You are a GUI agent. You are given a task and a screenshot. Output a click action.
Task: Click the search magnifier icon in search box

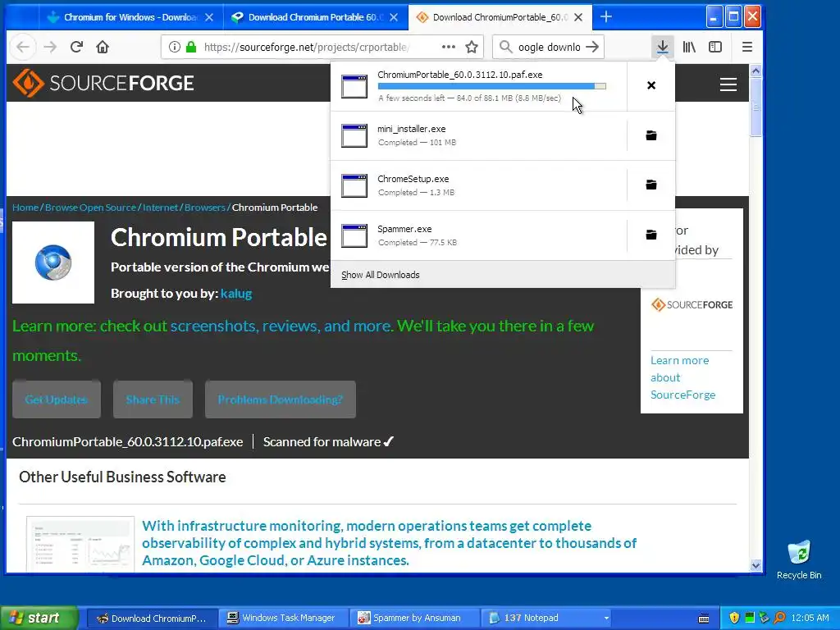pos(505,47)
